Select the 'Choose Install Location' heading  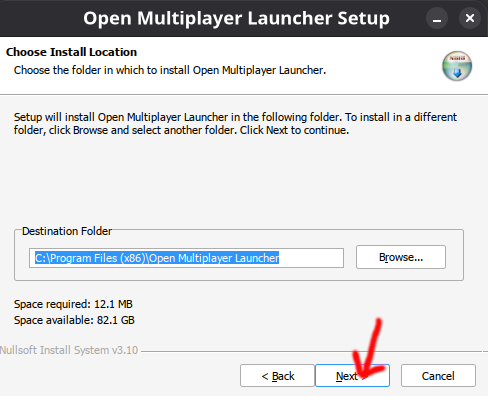[71, 52]
